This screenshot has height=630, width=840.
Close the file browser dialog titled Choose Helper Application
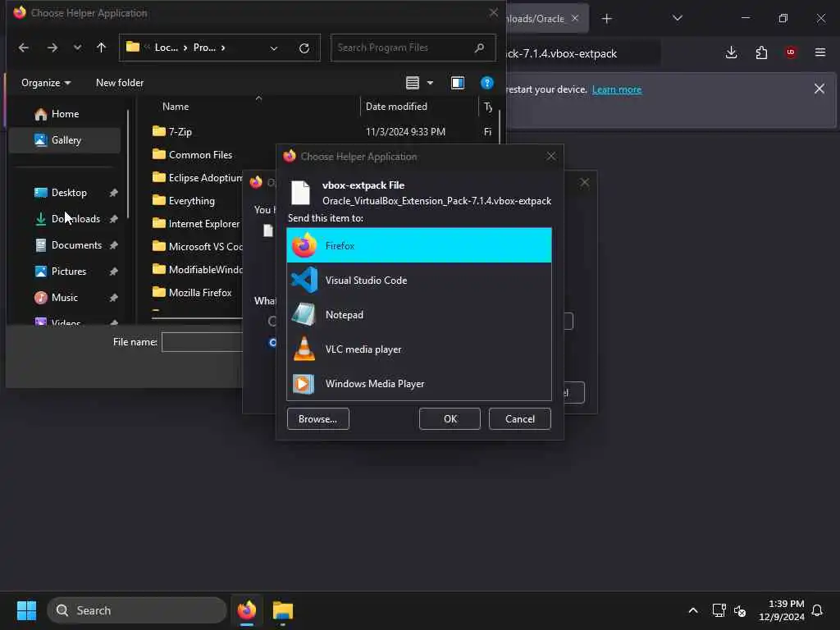coord(493,12)
